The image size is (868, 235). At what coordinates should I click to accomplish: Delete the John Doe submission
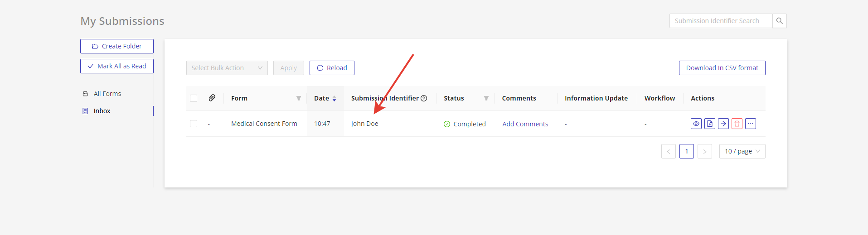(x=737, y=124)
